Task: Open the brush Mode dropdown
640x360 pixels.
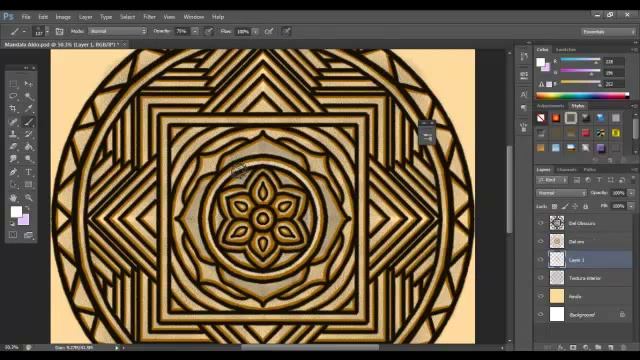Action: (x=118, y=31)
